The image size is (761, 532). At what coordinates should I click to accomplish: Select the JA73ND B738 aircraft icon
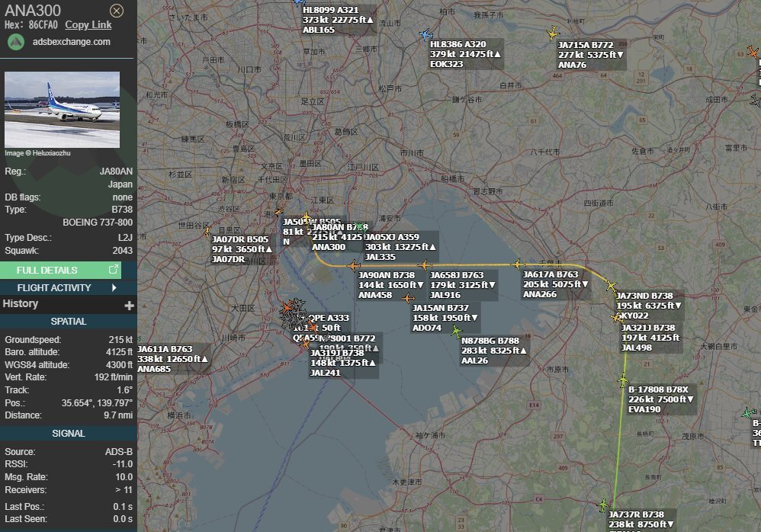[611, 286]
